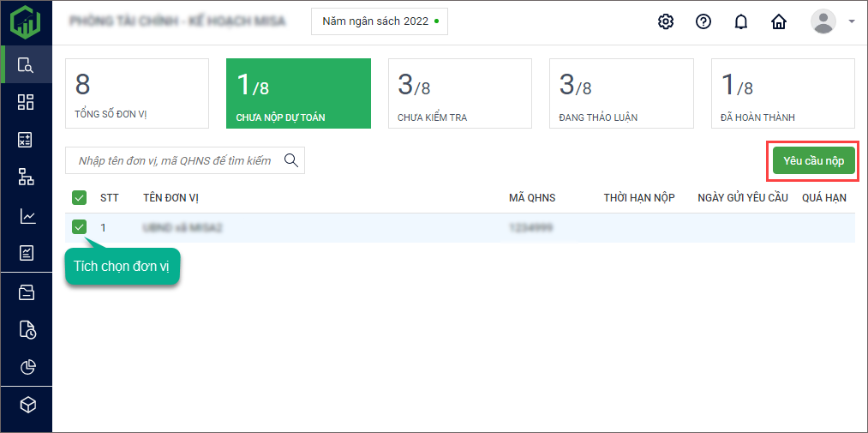Click the calculator icon in sidebar
The image size is (868, 433).
click(x=26, y=140)
